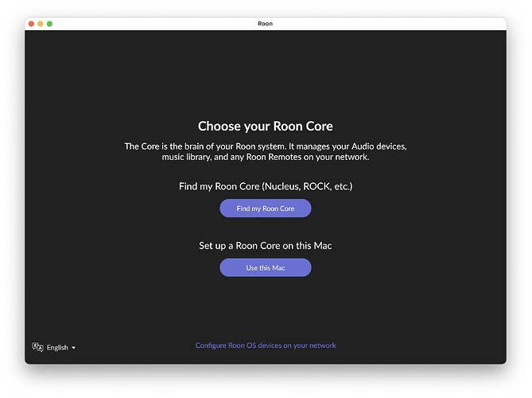Click the language translate icon

click(x=37, y=347)
